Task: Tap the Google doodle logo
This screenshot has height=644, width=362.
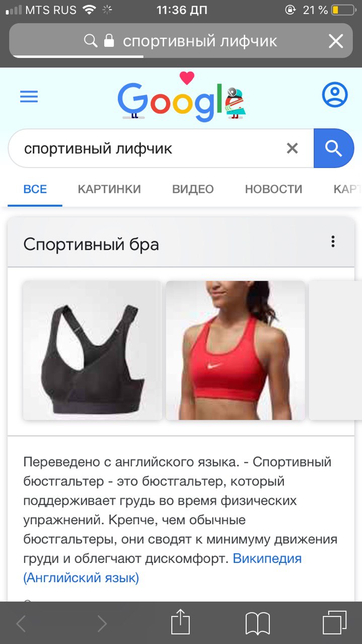Action: click(x=181, y=98)
